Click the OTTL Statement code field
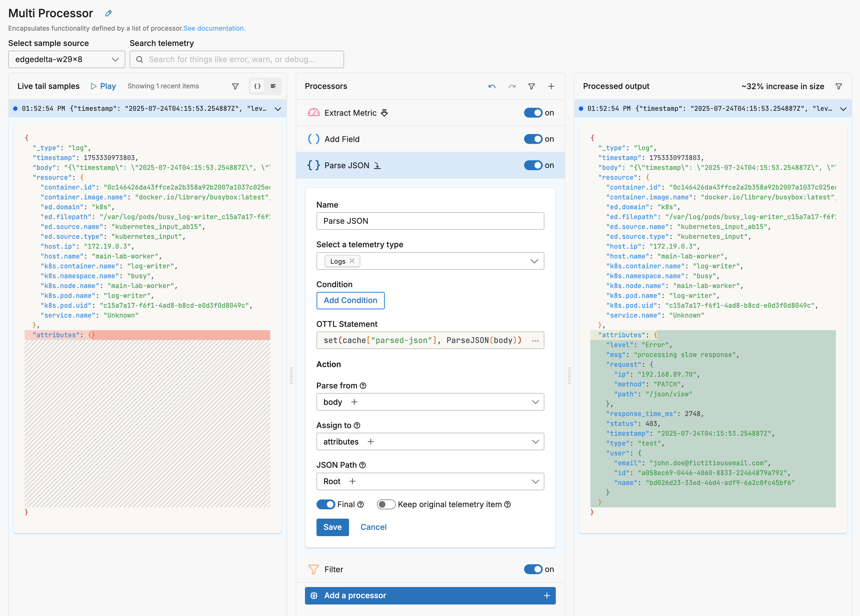860x616 pixels. tap(430, 340)
